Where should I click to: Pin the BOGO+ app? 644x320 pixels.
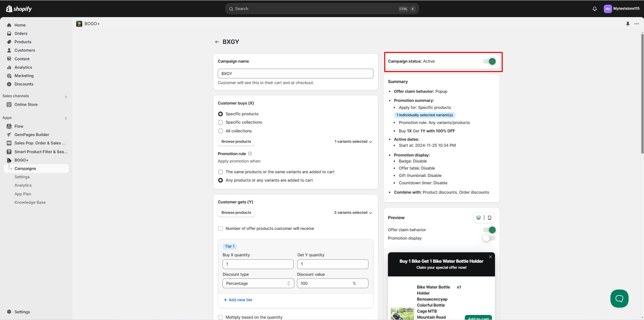point(628,24)
